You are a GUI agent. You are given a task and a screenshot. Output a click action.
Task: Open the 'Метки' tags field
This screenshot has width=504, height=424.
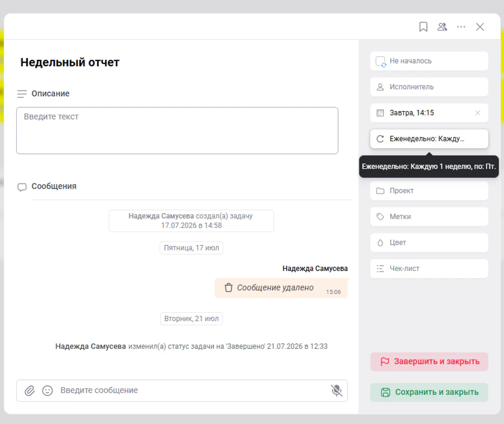[x=429, y=217]
